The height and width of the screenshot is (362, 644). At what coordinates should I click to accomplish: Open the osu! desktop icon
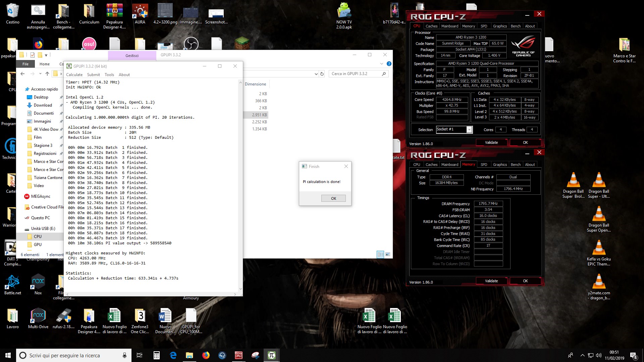(x=89, y=44)
